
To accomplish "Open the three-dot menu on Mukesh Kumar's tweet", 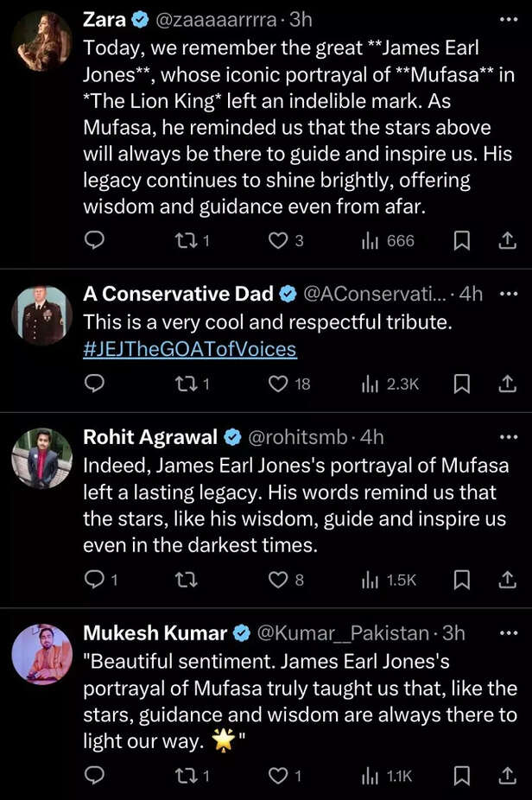I will [x=509, y=632].
